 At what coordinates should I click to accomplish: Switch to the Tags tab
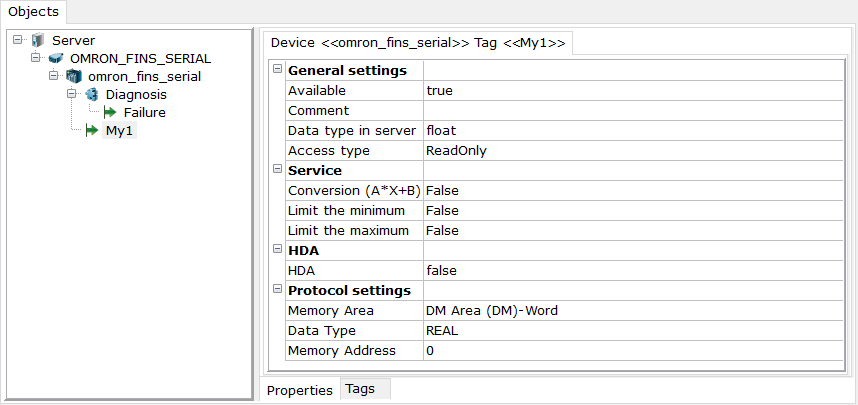366,389
